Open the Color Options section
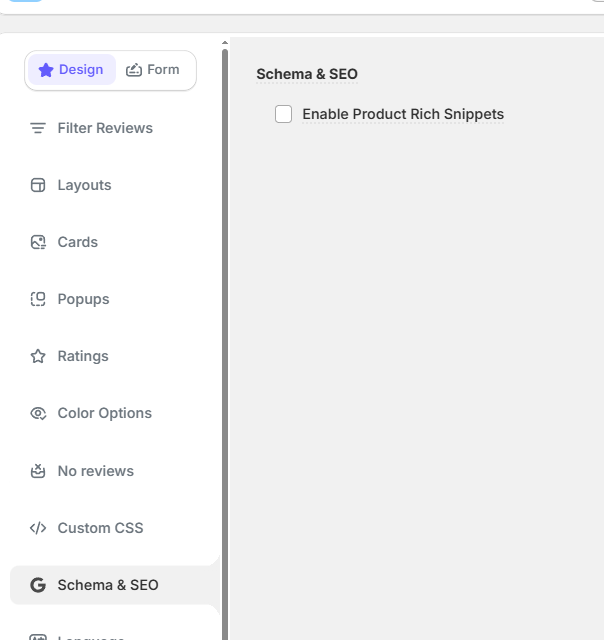604x640 pixels. (x=104, y=413)
